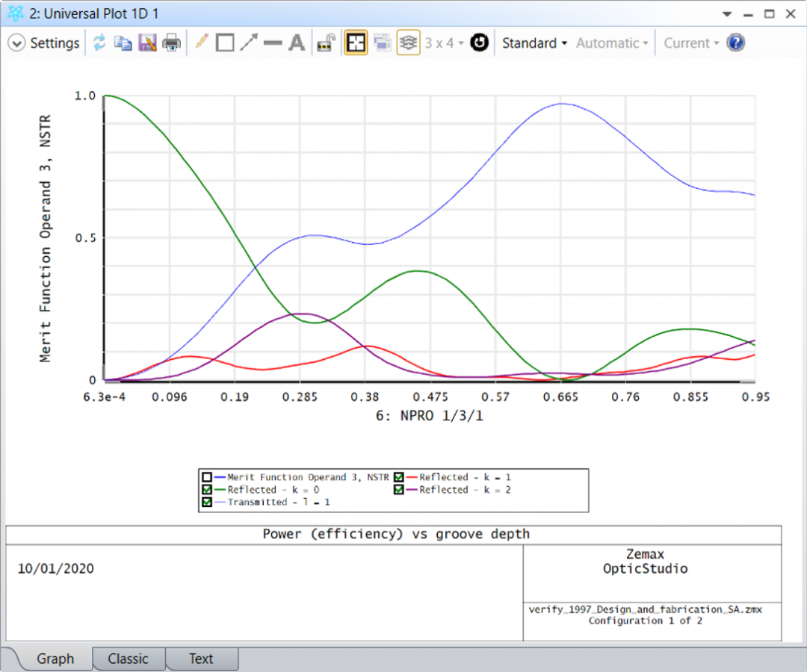Select the text annotation 'A' tool
This screenshot has height=672, width=807.
(297, 43)
